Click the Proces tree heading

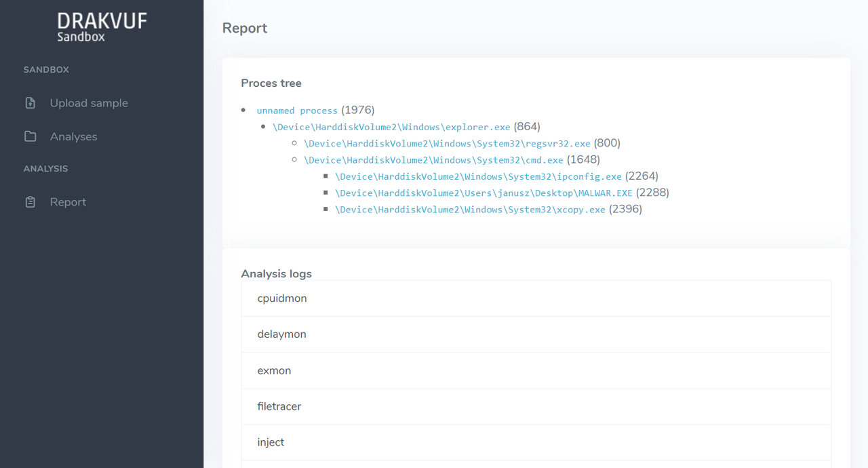point(271,83)
